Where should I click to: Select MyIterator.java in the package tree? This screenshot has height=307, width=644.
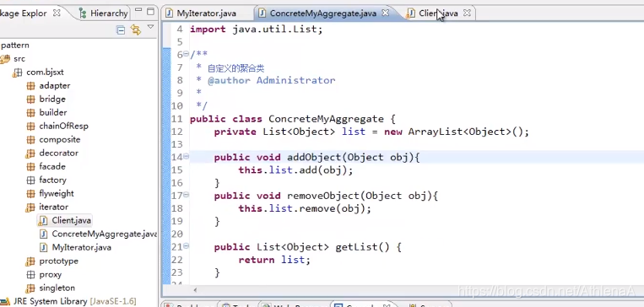coord(81,247)
